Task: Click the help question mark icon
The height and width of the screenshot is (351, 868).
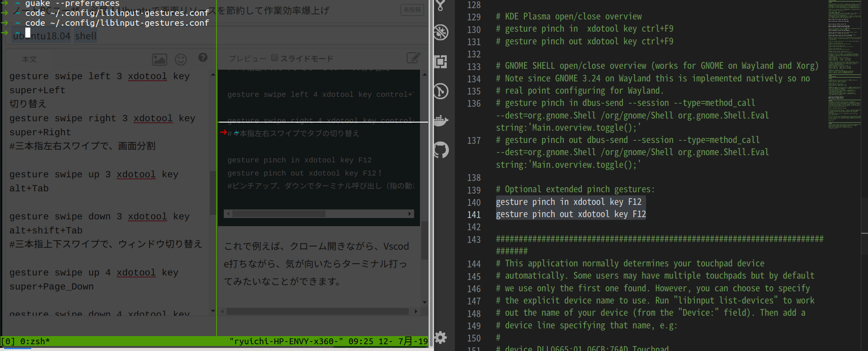Action: click(x=203, y=57)
